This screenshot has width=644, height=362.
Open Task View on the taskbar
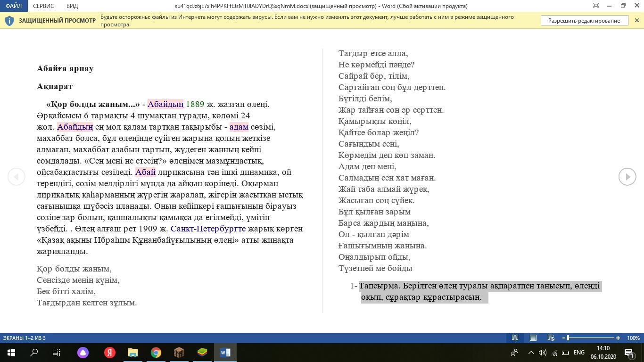(x=57, y=353)
